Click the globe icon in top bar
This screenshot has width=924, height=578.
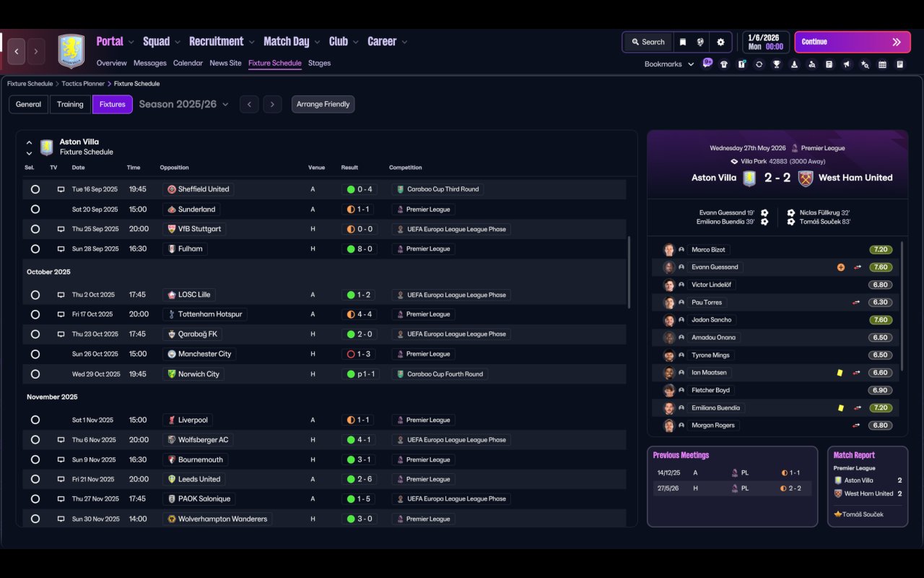pyautogui.click(x=700, y=42)
